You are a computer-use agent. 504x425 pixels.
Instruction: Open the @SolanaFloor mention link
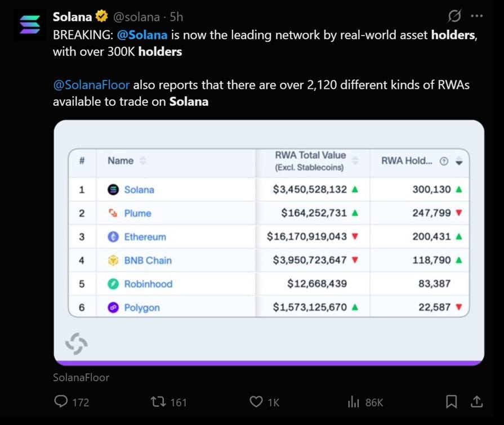(x=91, y=85)
